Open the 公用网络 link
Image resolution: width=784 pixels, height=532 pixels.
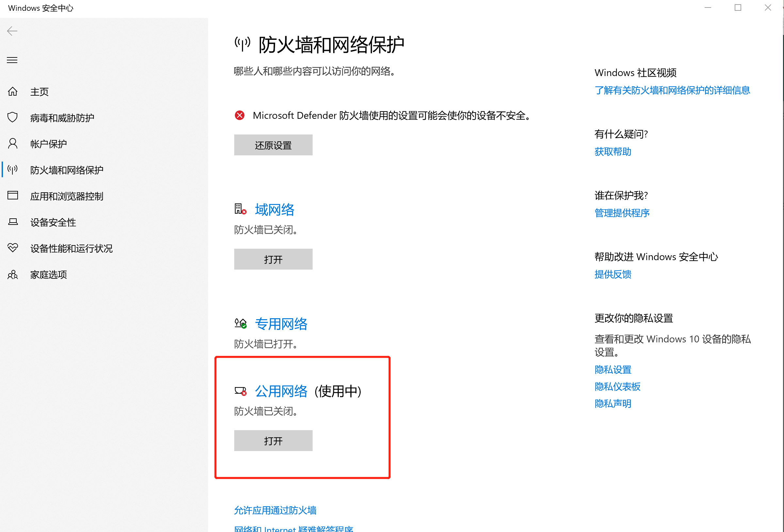pos(281,391)
